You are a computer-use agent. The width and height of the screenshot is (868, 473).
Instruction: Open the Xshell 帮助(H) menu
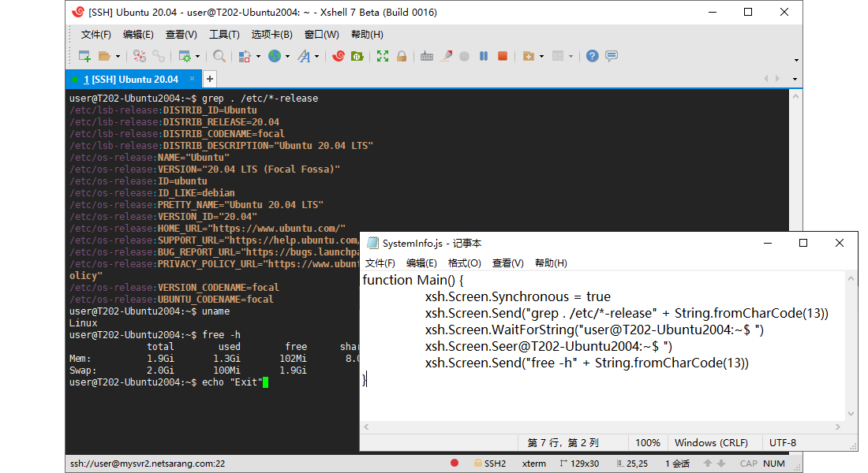pos(367,35)
